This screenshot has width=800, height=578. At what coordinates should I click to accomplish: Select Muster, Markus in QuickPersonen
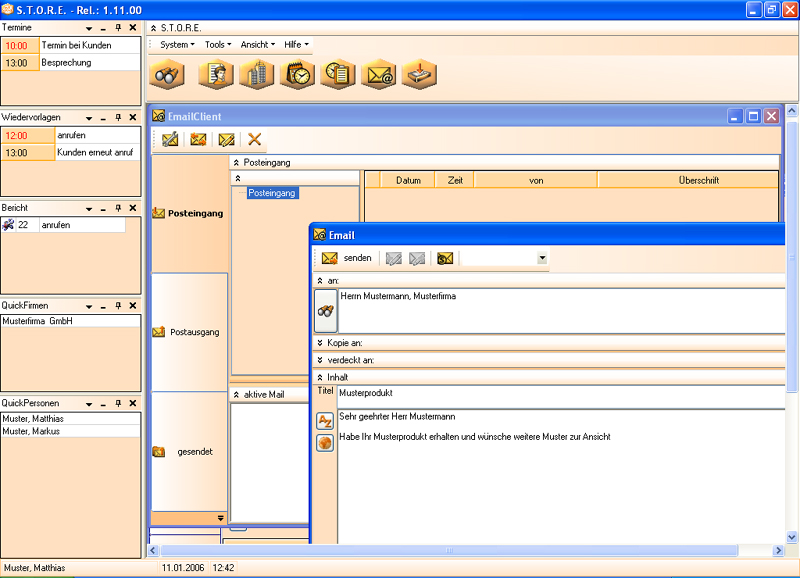click(71, 432)
